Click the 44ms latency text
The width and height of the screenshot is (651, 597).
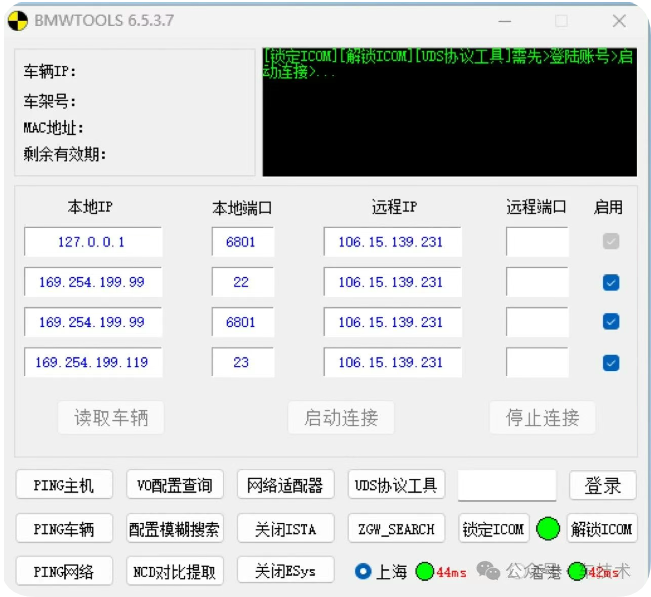tap(451, 573)
